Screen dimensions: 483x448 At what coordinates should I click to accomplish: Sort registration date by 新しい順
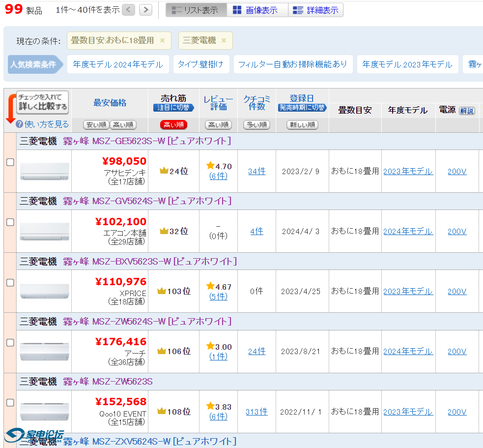point(302,125)
